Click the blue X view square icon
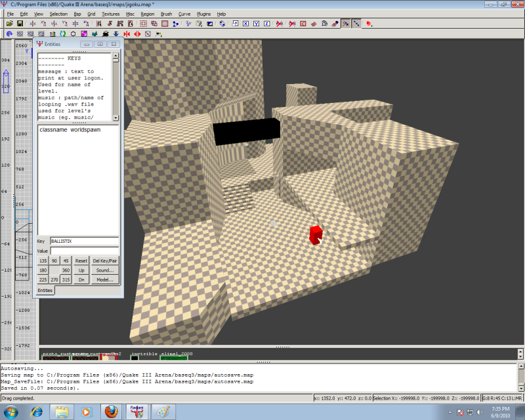 [x=245, y=24]
